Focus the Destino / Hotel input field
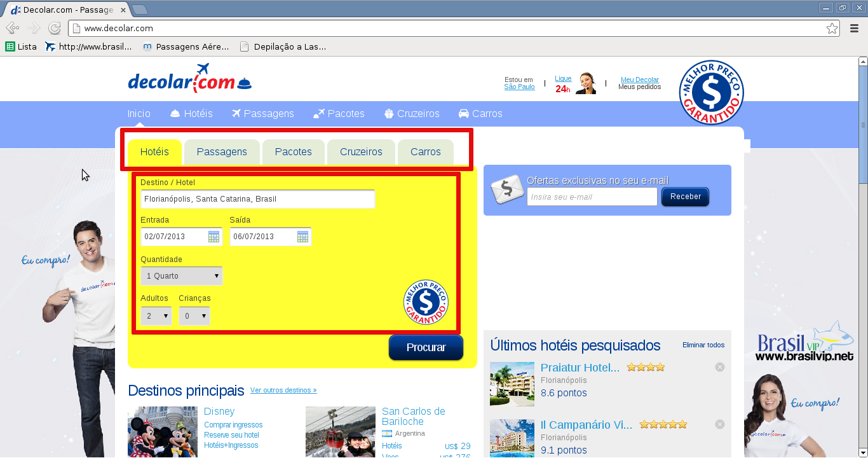868x458 pixels. [x=258, y=199]
